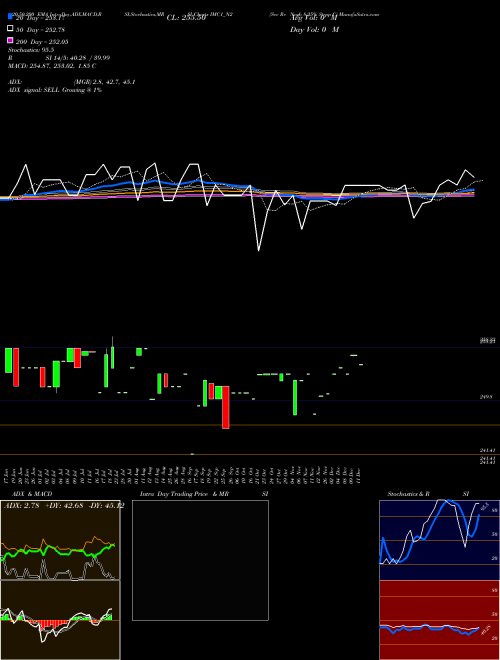
Task: Click the MACD values line
Action: click(52, 66)
